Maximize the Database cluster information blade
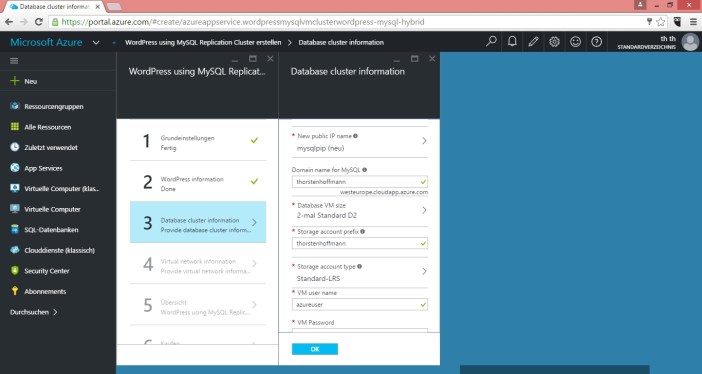This screenshot has width=702, height=374. click(x=415, y=59)
